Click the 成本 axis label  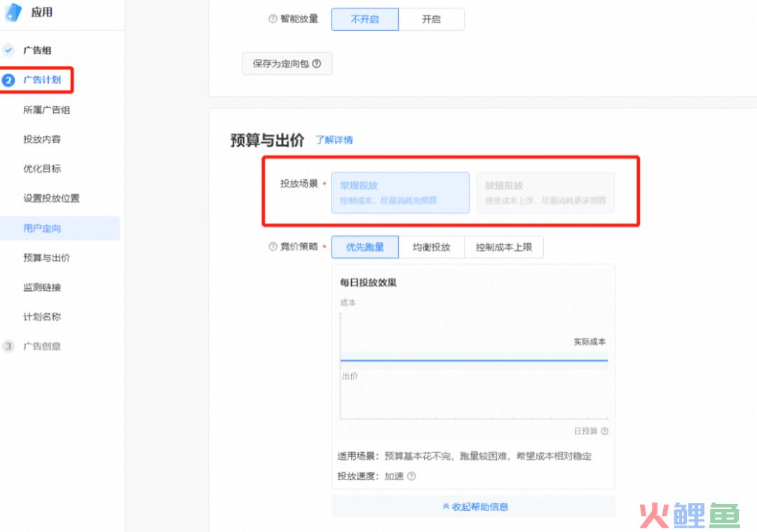pos(348,303)
